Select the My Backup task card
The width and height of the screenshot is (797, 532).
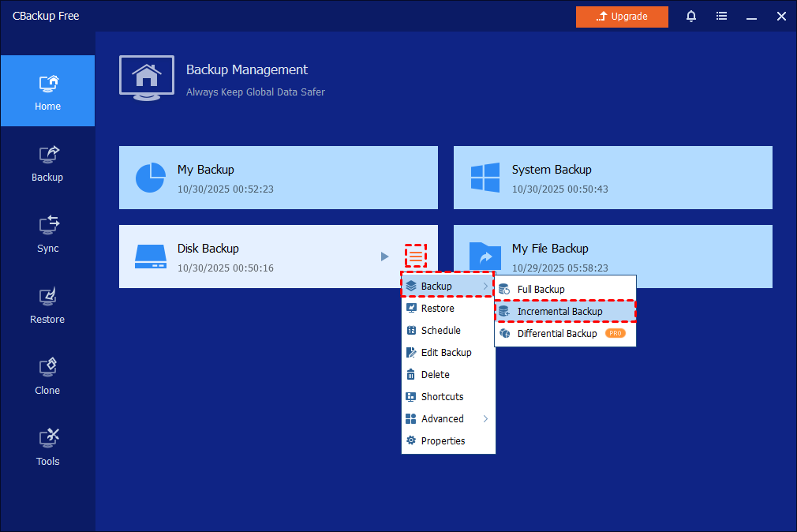[278, 178]
